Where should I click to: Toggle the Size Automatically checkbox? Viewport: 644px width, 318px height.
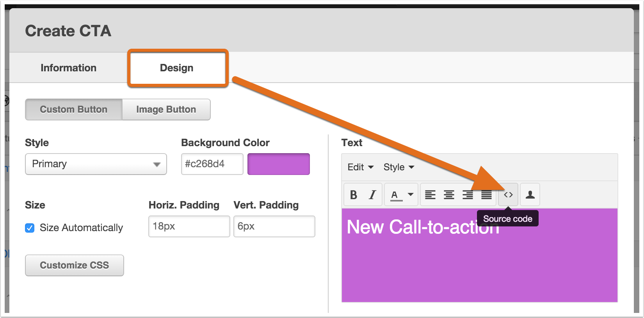pos(30,228)
